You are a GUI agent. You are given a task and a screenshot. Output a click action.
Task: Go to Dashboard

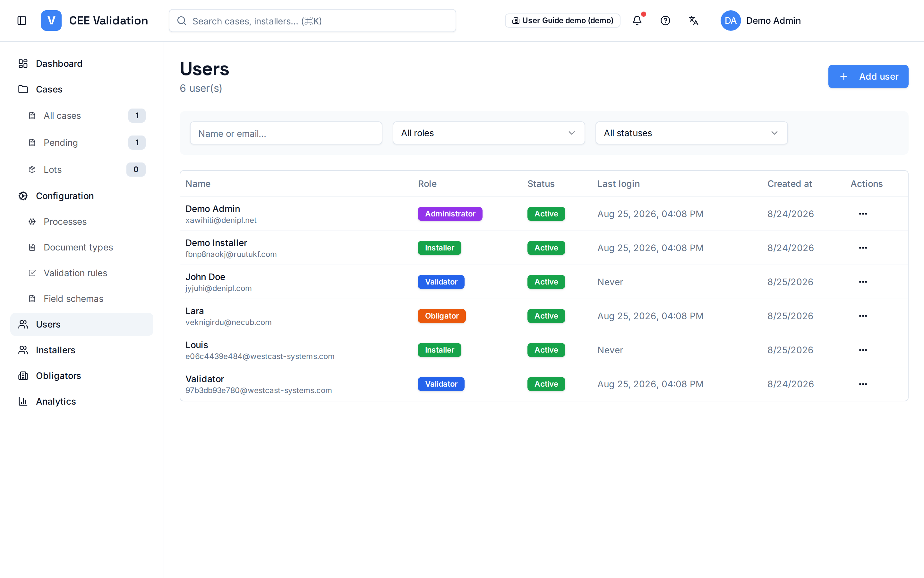pos(82,64)
